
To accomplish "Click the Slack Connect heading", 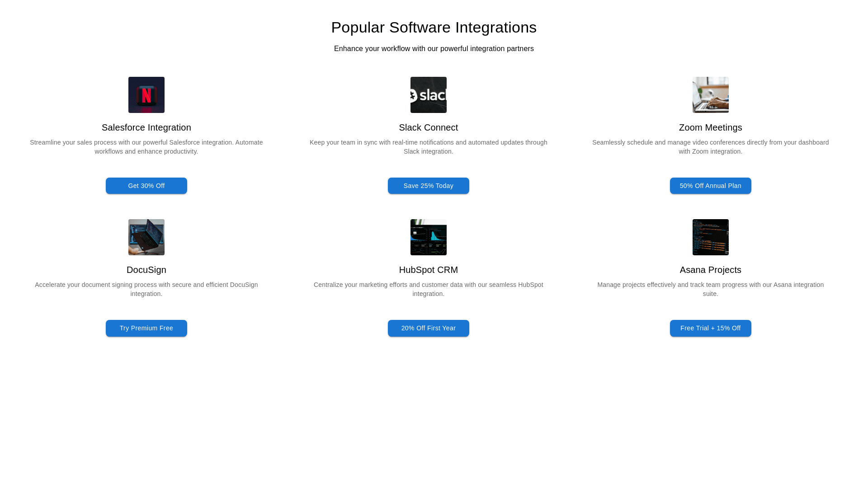I will [428, 127].
